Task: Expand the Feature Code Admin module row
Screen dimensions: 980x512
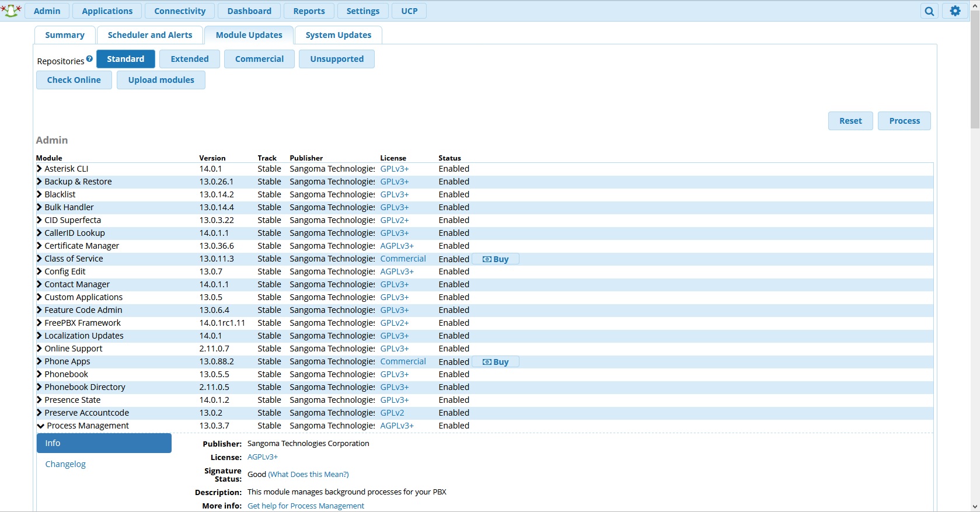Action: click(x=40, y=310)
